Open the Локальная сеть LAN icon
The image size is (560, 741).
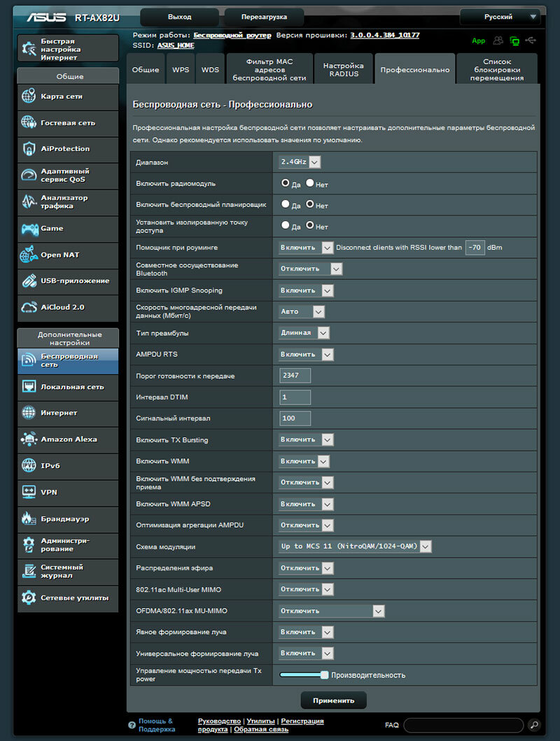[x=29, y=386]
